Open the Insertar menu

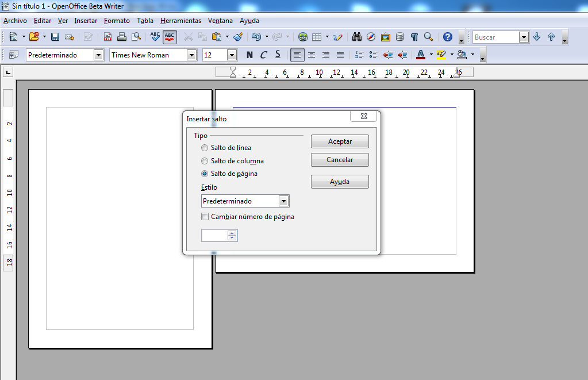coord(86,21)
